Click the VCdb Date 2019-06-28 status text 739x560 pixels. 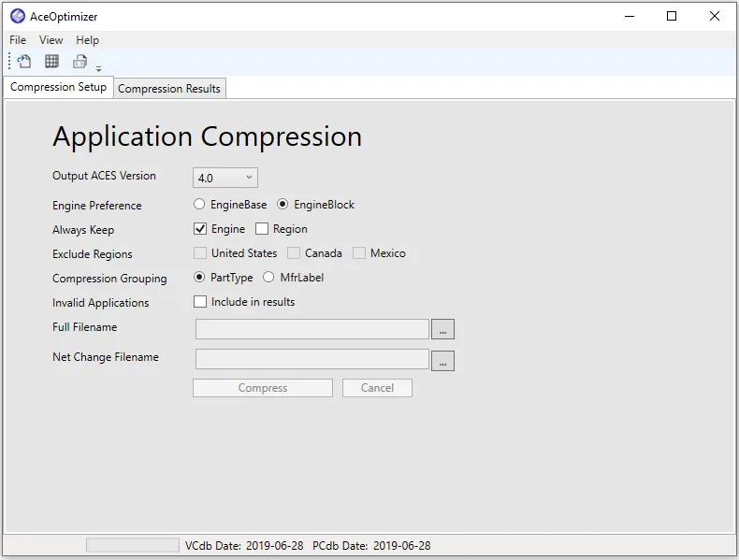click(244, 546)
